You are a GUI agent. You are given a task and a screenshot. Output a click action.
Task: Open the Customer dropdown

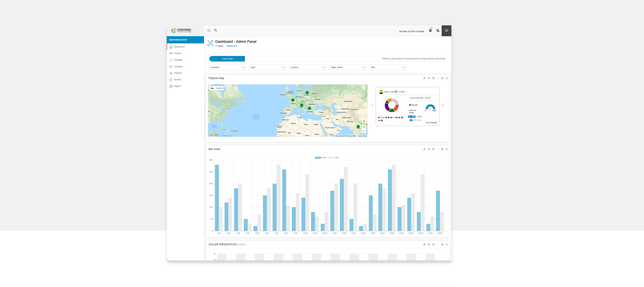click(x=227, y=67)
